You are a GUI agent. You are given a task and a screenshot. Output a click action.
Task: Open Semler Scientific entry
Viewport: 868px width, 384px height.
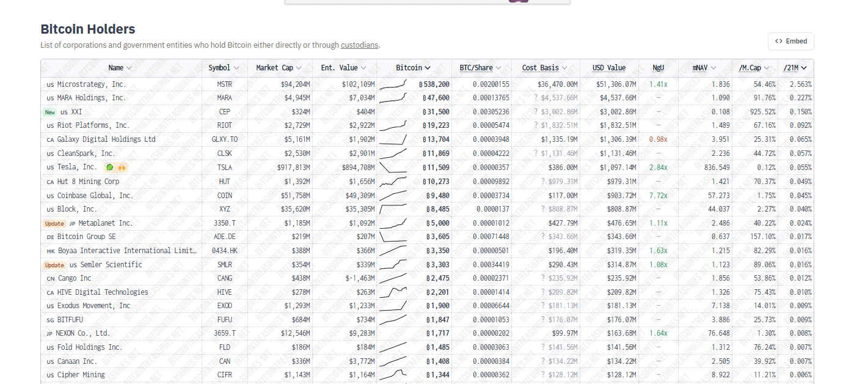tap(111, 265)
